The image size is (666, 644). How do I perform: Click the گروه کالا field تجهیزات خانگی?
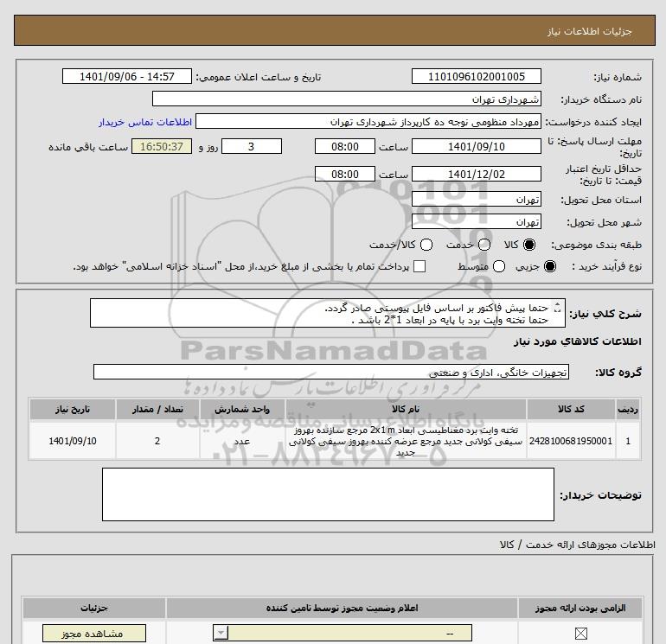[x=331, y=372]
